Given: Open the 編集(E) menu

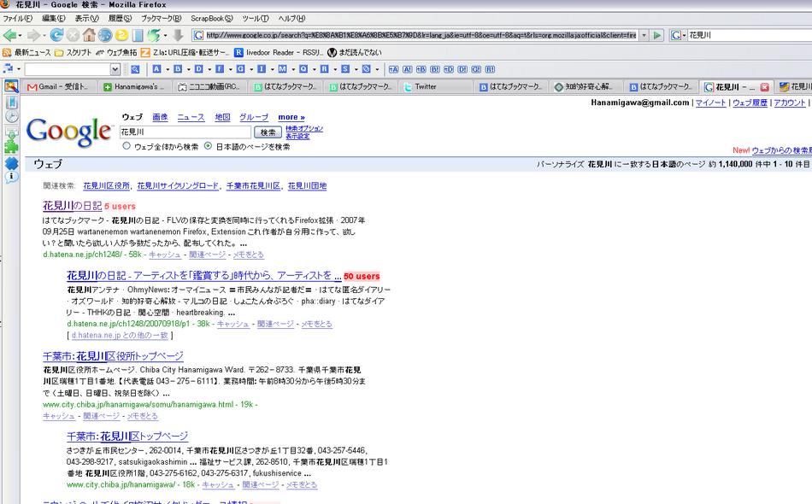Looking at the screenshot, I should 53,18.
